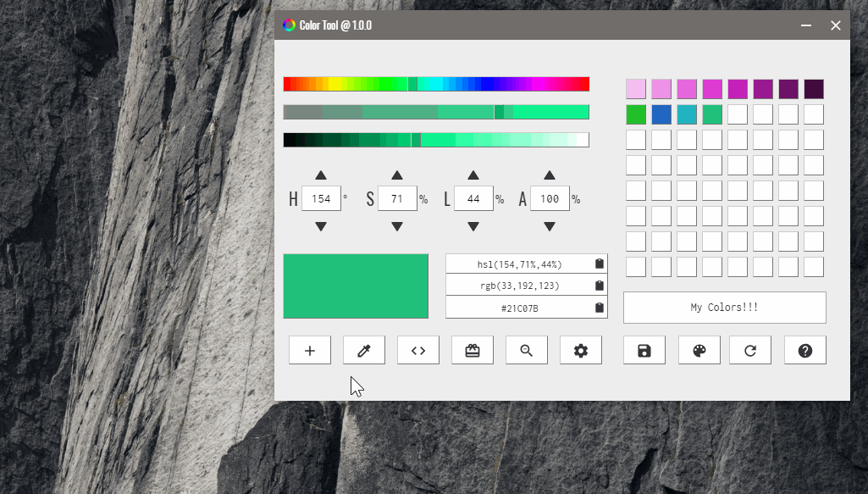The image size is (868, 494).
Task: Close the Color Tool window
Action: (836, 25)
